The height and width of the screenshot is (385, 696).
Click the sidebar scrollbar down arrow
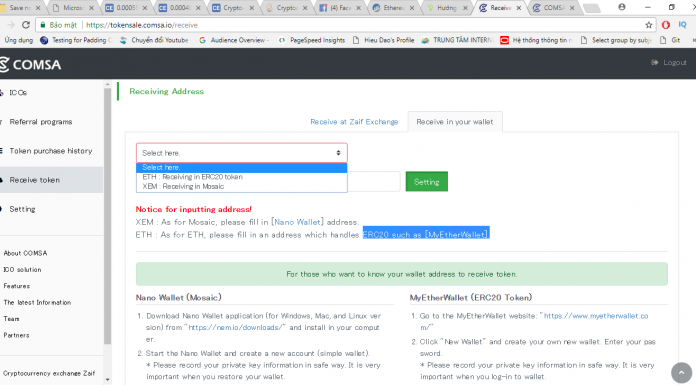(107, 380)
